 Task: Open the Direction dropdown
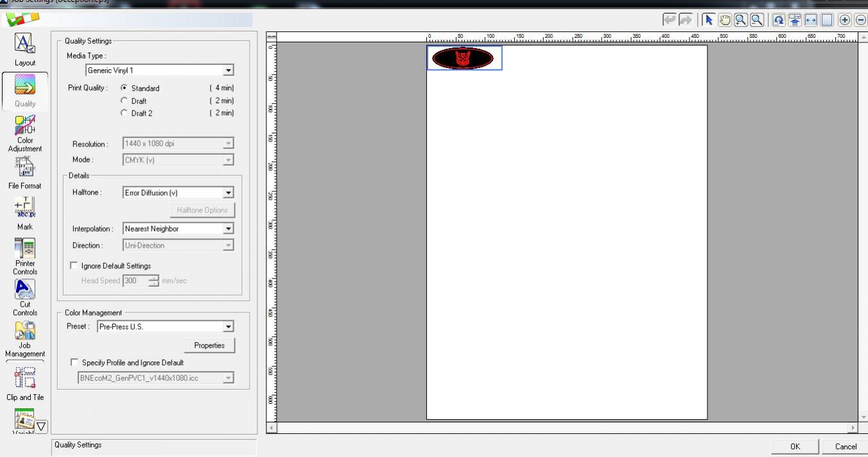229,245
